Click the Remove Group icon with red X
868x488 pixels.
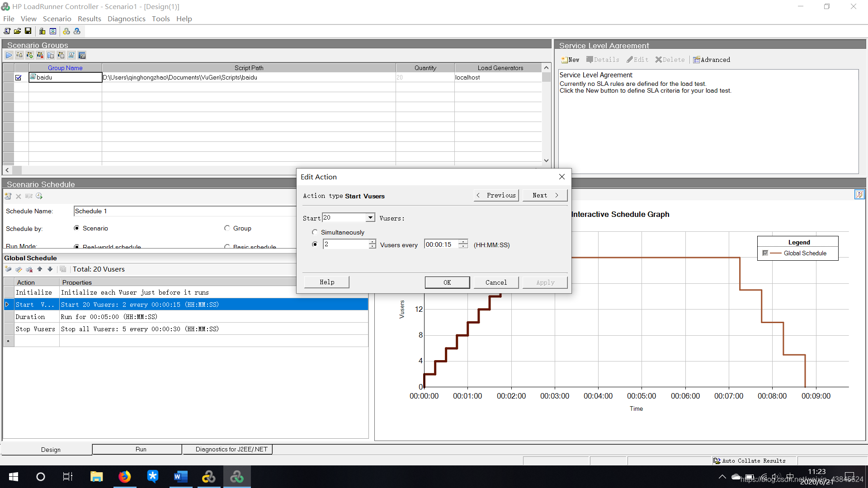click(40, 55)
